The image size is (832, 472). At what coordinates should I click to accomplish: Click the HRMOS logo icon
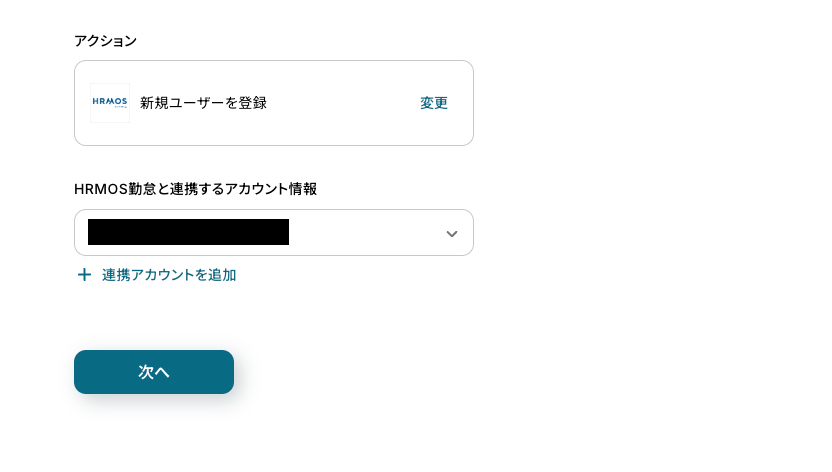point(110,103)
